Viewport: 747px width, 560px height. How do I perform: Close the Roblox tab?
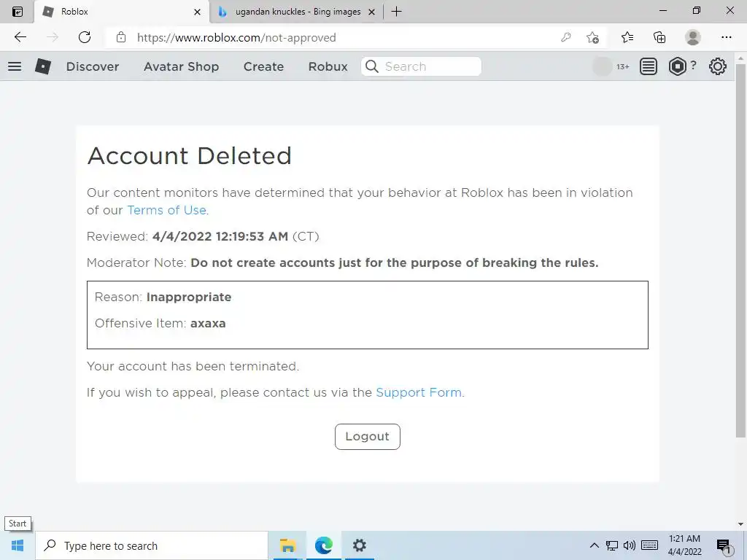coord(197,12)
